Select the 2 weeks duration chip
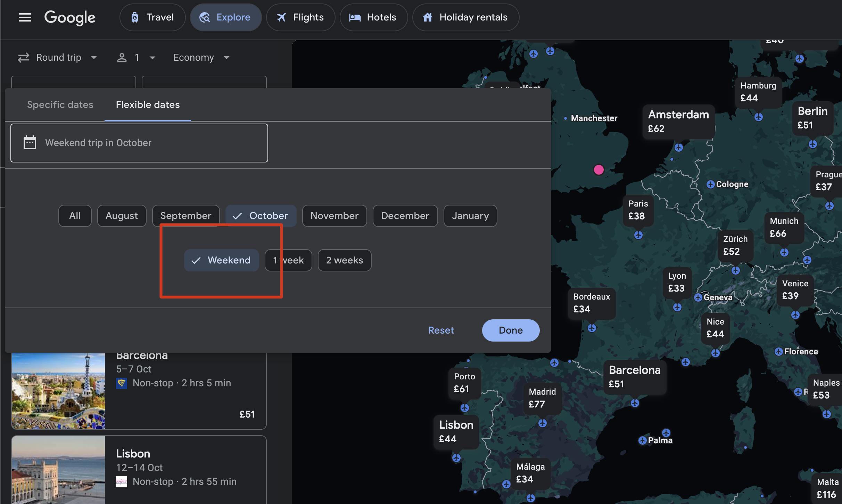The height and width of the screenshot is (504, 842). [344, 260]
